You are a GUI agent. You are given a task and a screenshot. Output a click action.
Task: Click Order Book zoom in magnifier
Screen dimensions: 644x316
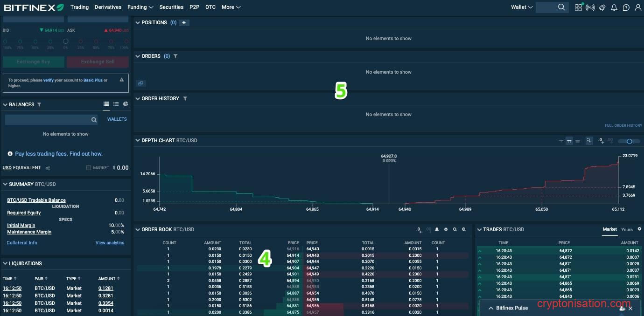click(x=464, y=229)
